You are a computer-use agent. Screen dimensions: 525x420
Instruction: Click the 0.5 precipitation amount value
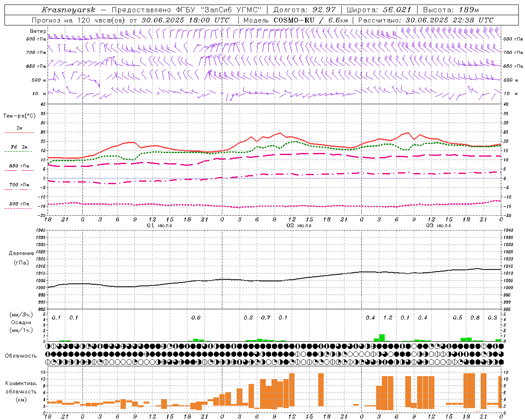pyautogui.click(x=457, y=318)
